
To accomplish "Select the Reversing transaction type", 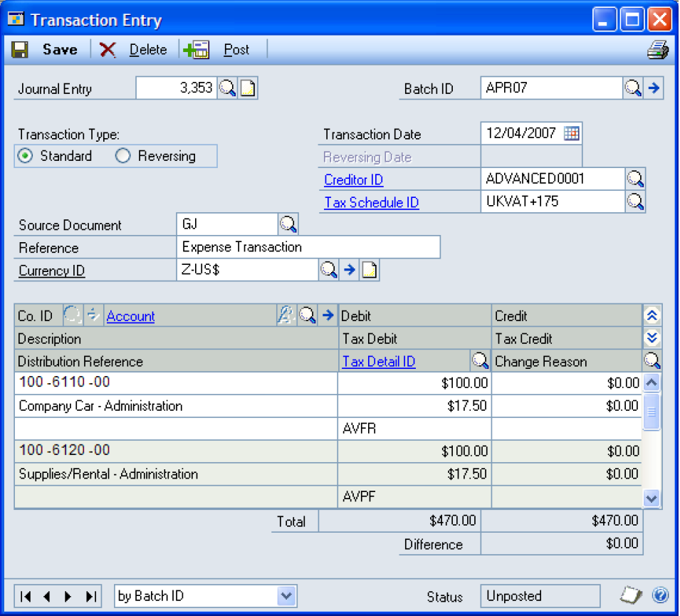I will coord(123,156).
